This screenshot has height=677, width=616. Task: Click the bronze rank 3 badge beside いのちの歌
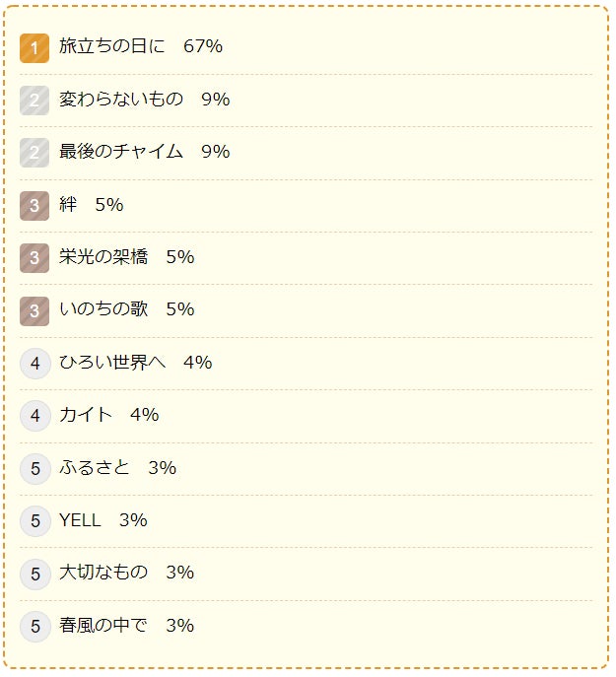[x=34, y=310]
